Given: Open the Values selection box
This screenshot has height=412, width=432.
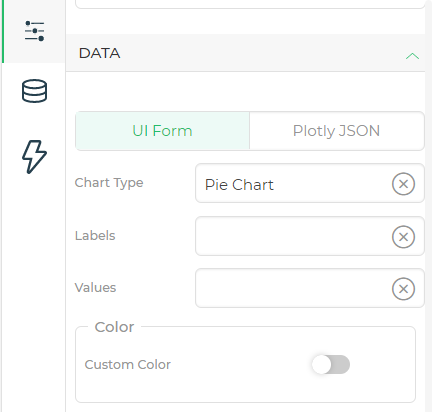Looking at the screenshot, I should pos(310,288).
